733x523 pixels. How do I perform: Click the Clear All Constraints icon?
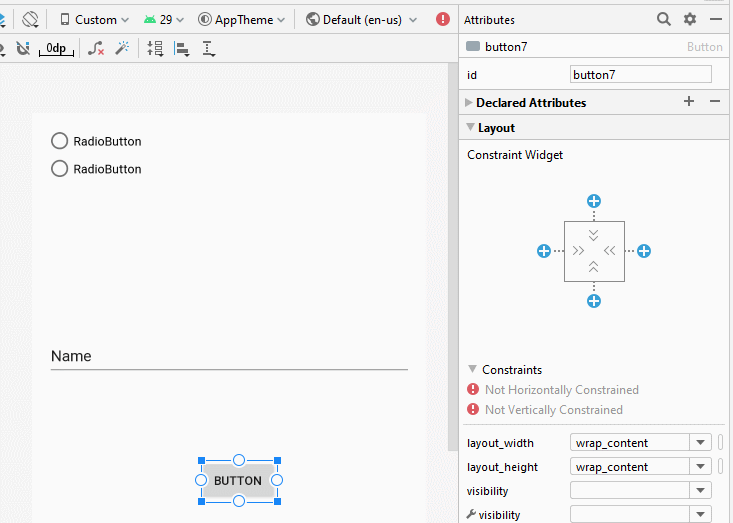click(96, 48)
